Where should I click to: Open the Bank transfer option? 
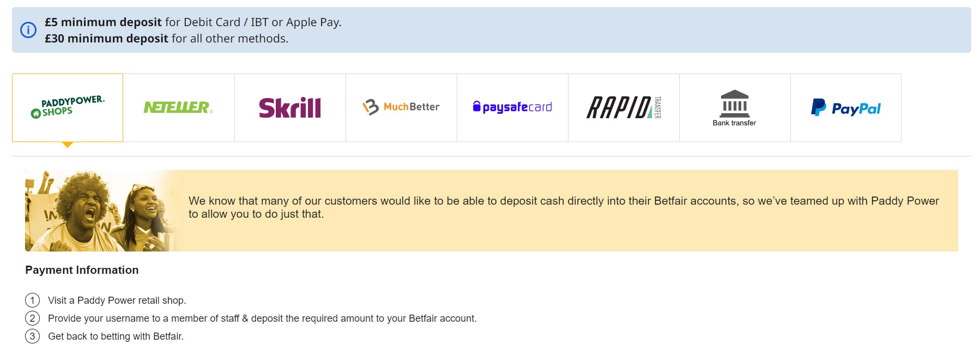pyautogui.click(x=735, y=108)
